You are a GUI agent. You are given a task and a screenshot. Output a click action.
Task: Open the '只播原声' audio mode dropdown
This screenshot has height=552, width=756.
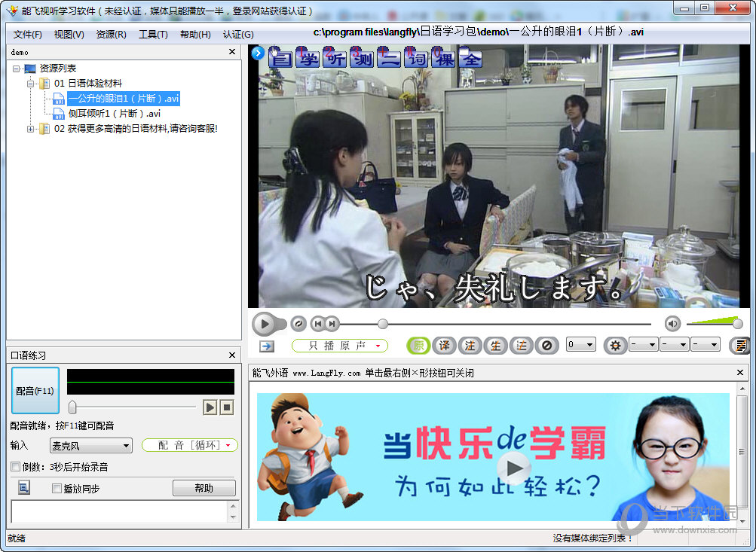[x=340, y=346]
